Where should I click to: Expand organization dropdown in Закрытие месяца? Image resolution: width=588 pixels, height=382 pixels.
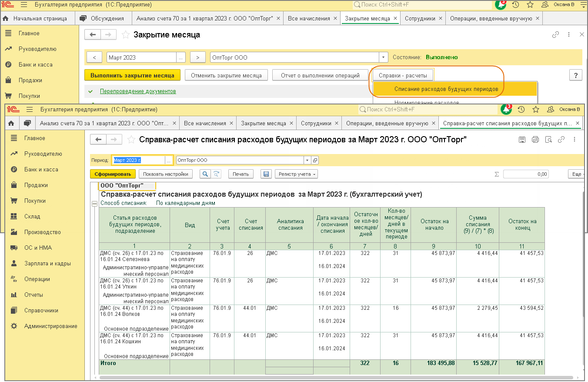coord(384,57)
